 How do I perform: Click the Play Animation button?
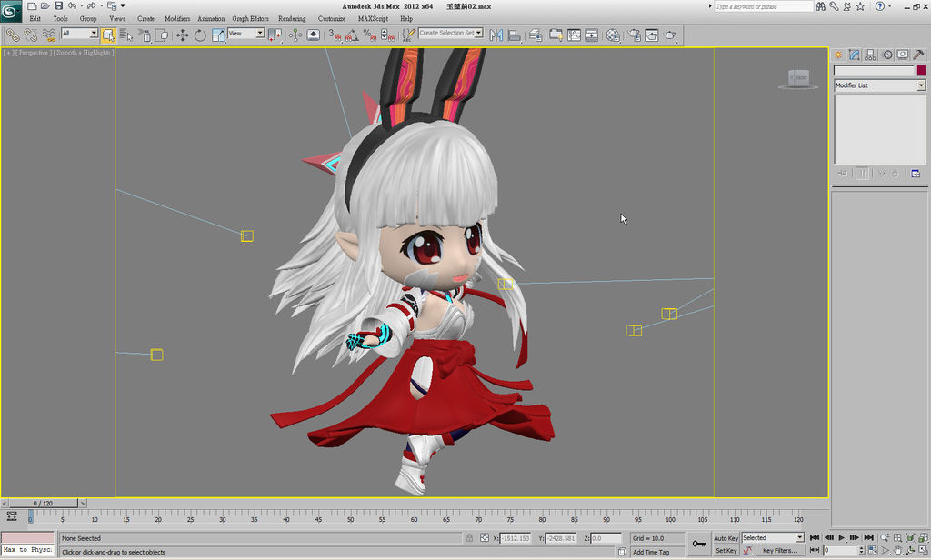click(x=841, y=537)
